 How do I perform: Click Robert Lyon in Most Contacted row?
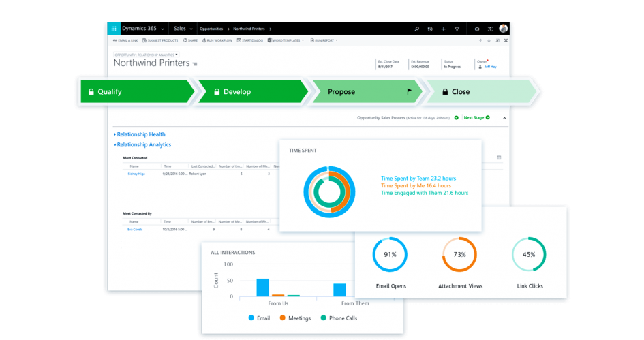tap(198, 174)
